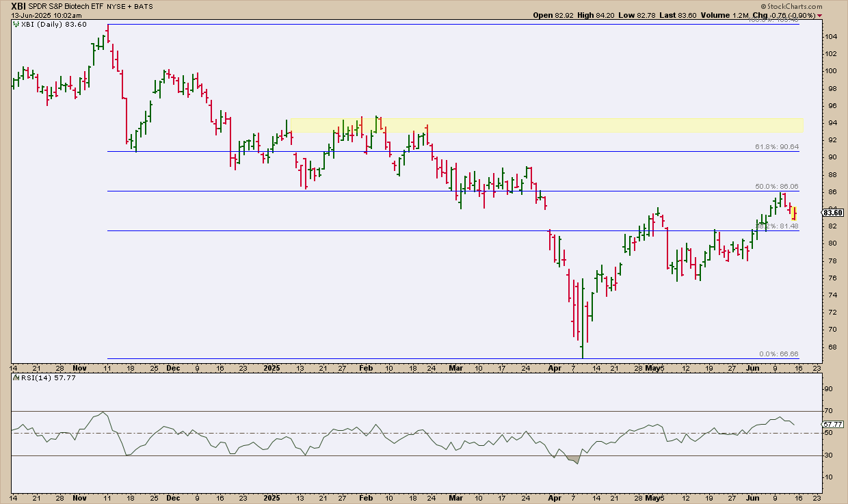Click the 0.0%: 66.66 Fibonacci label
Image resolution: width=848 pixels, height=504 pixels.
pos(779,354)
